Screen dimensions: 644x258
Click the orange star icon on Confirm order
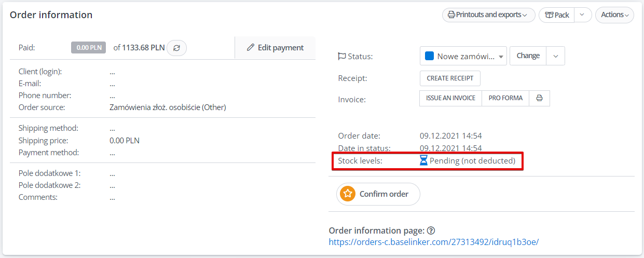pos(347,194)
